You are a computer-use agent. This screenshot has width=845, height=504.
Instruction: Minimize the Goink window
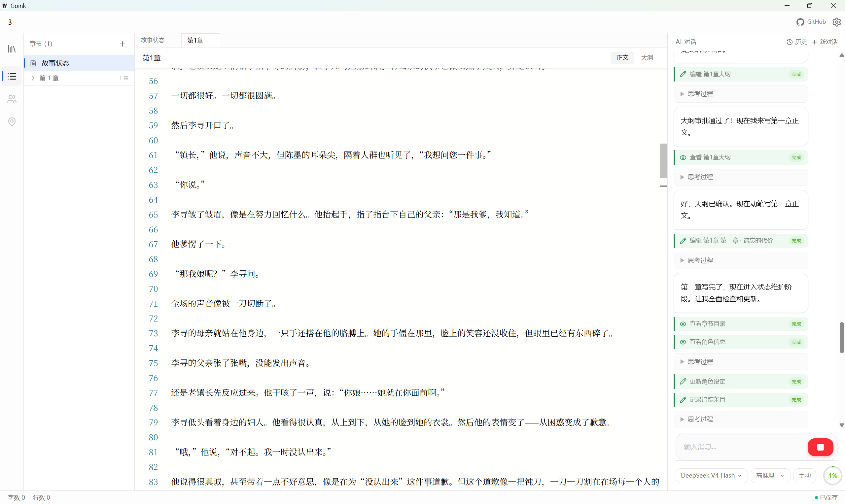tap(787, 5)
